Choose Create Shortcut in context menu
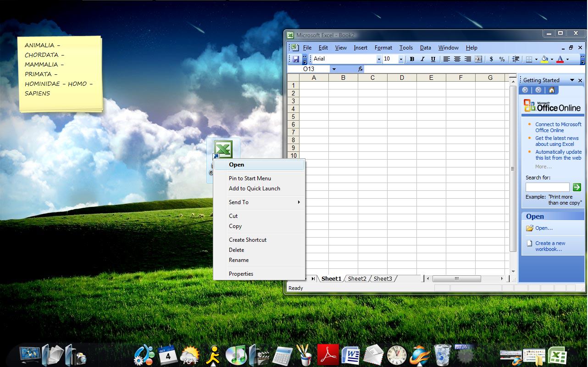 coord(259,240)
